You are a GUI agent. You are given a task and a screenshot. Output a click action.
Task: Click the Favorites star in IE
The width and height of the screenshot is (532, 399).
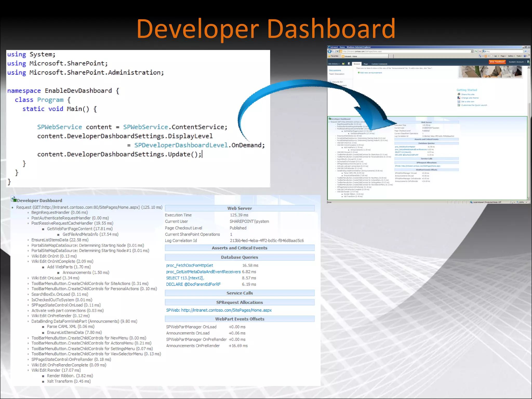coord(329,56)
